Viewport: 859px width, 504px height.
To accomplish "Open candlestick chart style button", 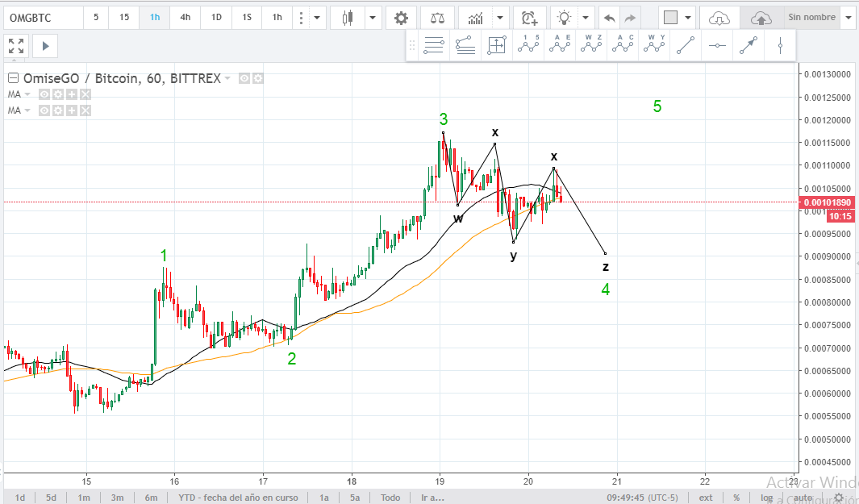I will tap(346, 18).
